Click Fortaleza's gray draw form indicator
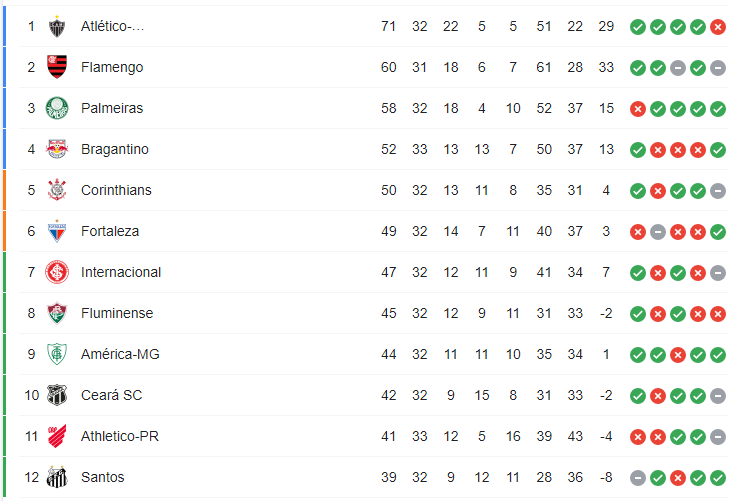This screenshot has height=501, width=738. coord(658,232)
